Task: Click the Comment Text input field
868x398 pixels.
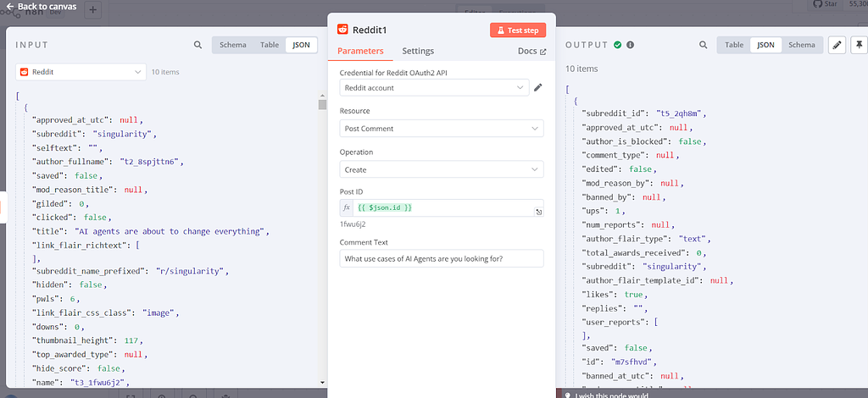Action: tap(441, 259)
